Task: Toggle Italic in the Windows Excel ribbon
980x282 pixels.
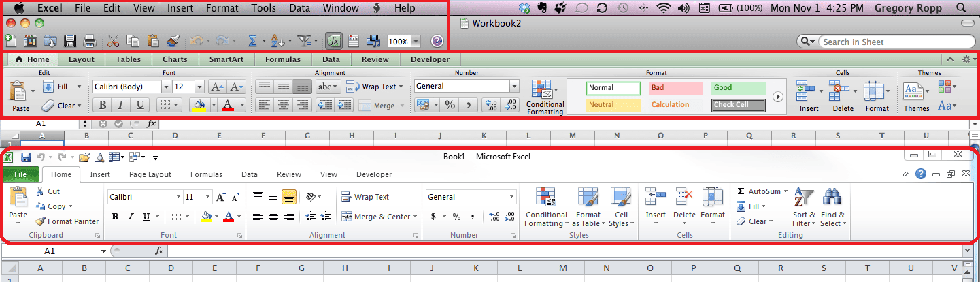Action: 131,217
